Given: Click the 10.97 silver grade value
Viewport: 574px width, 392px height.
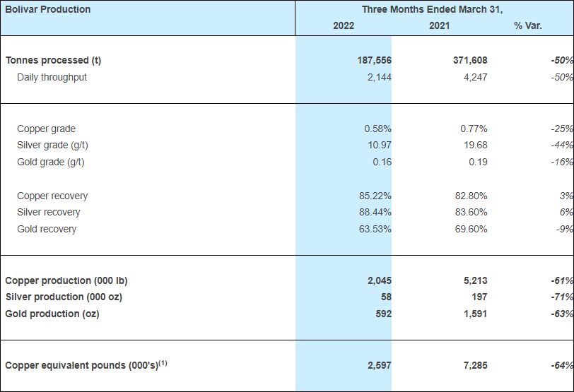Looking at the screenshot, I should (x=380, y=145).
